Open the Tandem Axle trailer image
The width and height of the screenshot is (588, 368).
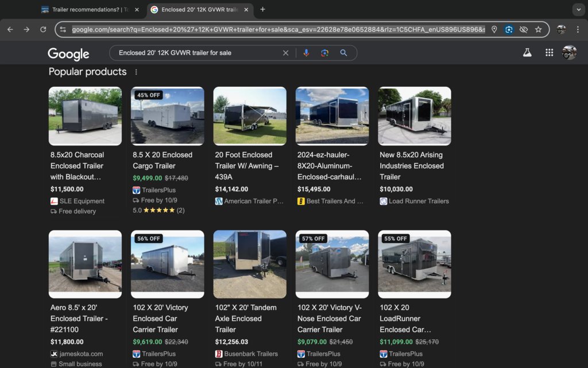click(x=250, y=264)
